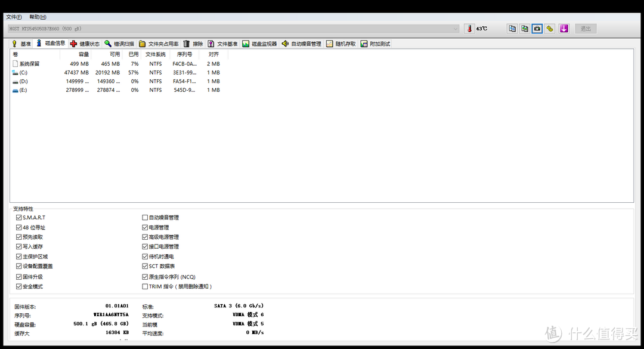The height and width of the screenshot is (349, 644).
Task: Copy screenshot to clipboard icon
Action: [525, 29]
